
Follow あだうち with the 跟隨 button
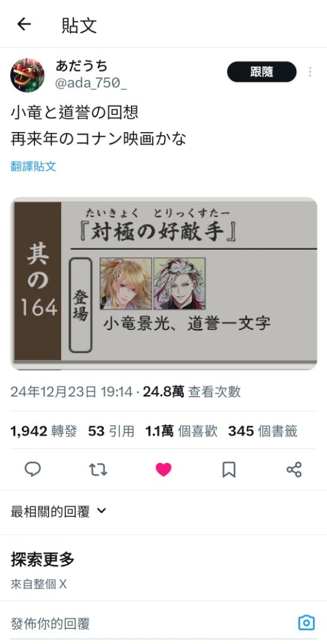tap(262, 72)
